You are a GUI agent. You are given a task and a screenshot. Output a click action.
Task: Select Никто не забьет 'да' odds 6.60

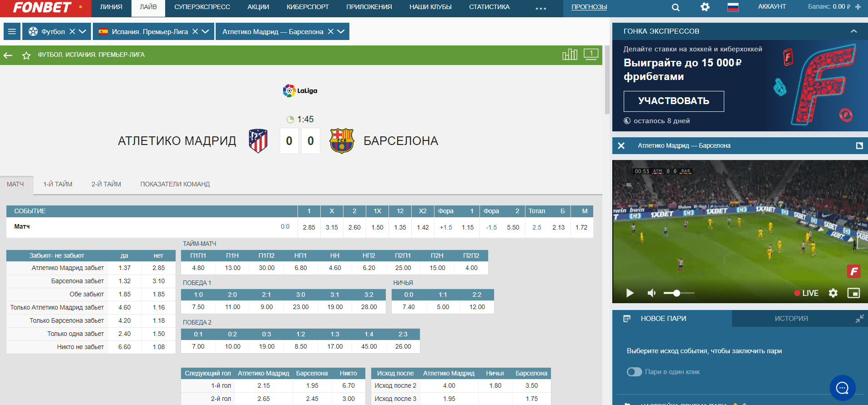124,347
